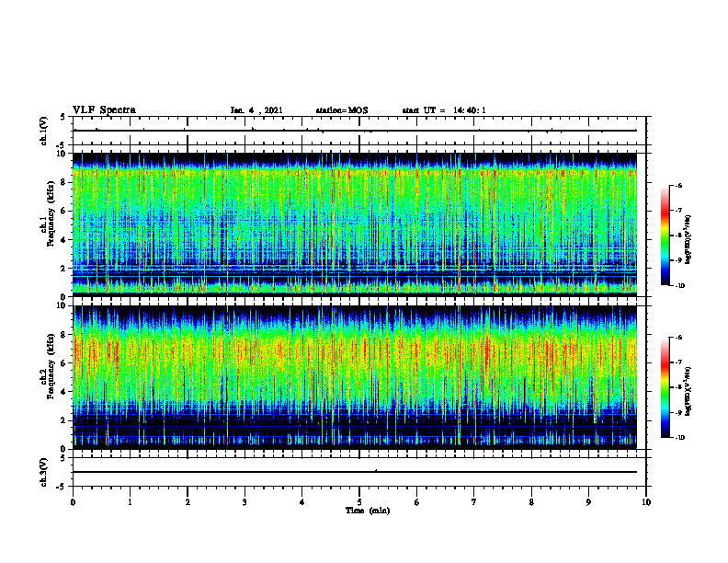
Task: Click ch.2 color scale log(PSD) label
Action: pos(688,391)
